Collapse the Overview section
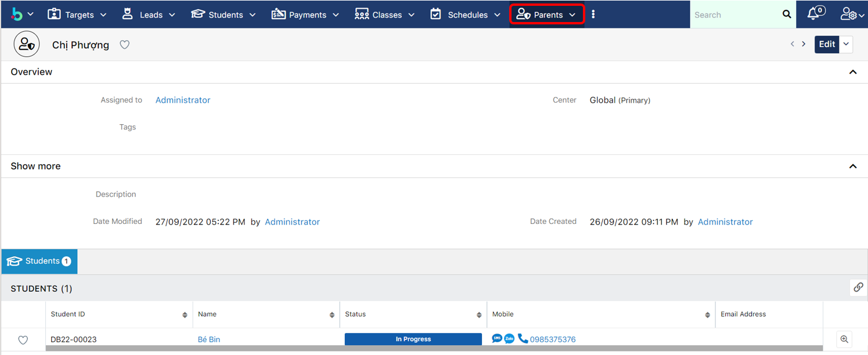The image size is (868, 355). pyautogui.click(x=853, y=72)
